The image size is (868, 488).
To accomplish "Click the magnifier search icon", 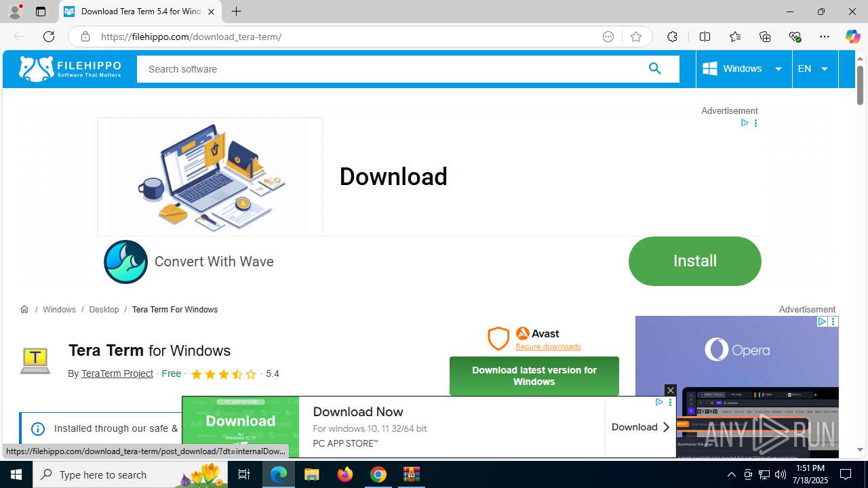I will [654, 68].
